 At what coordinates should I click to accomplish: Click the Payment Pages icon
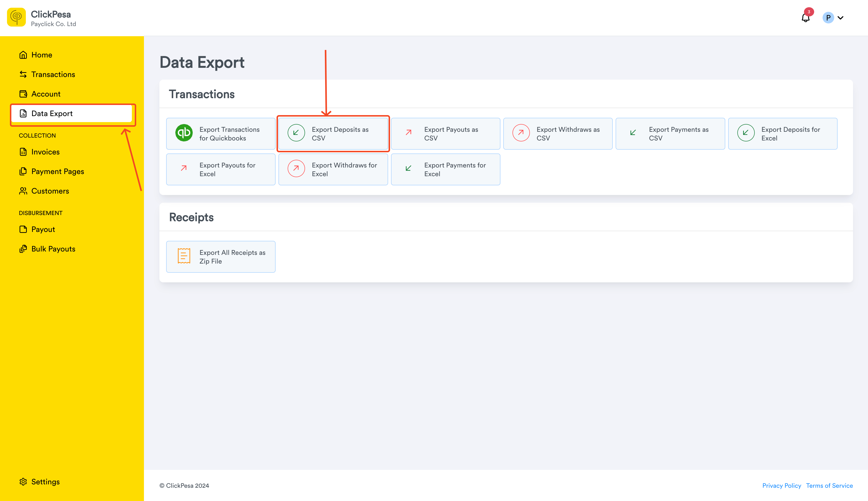[23, 171]
